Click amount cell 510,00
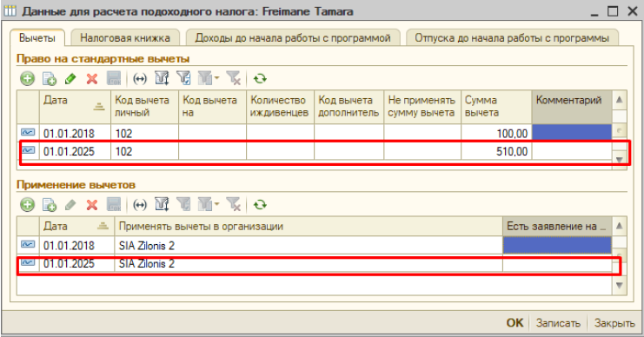The image size is (644, 337). pyautogui.click(x=496, y=151)
